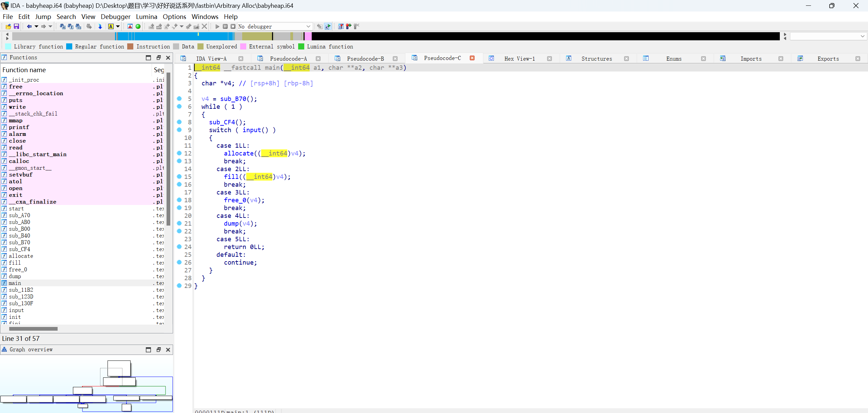
Task: Click the yellow A highlight icon
Action: [111, 26]
